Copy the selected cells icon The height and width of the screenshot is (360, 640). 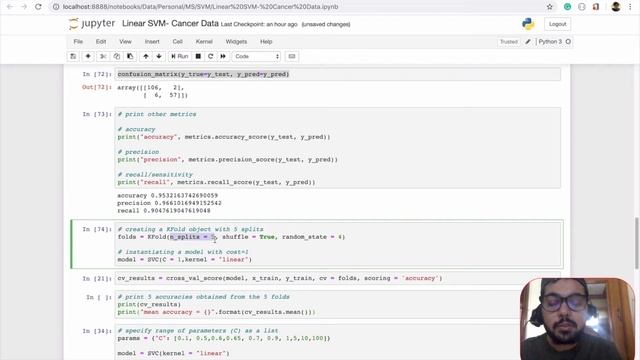[x=117, y=56]
